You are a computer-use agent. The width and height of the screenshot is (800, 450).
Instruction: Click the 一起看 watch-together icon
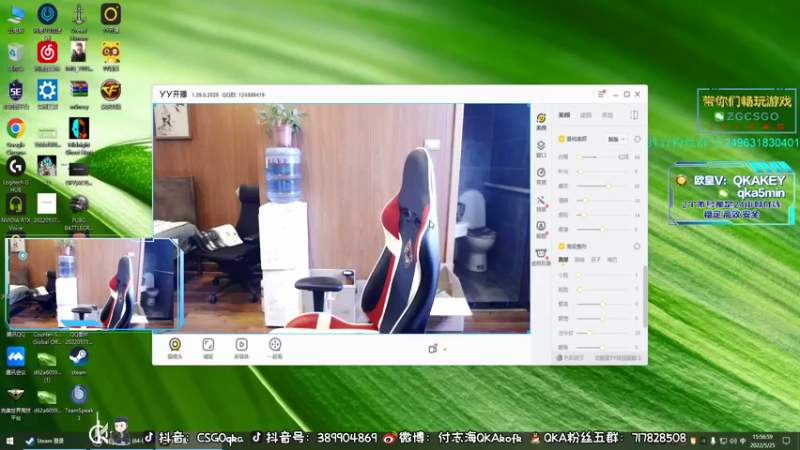(275, 348)
